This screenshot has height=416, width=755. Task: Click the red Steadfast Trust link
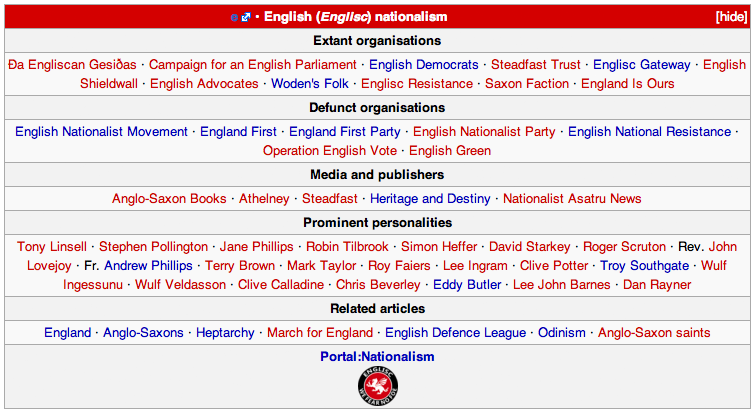pyautogui.click(x=536, y=65)
